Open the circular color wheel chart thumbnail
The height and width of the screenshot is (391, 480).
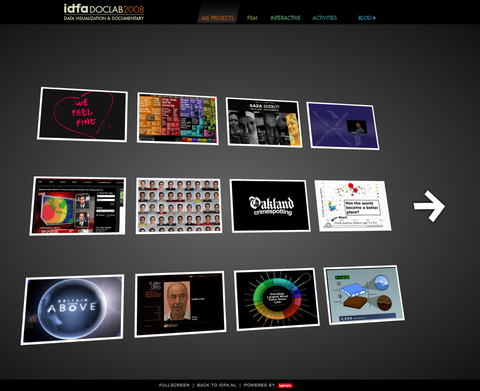(x=277, y=299)
